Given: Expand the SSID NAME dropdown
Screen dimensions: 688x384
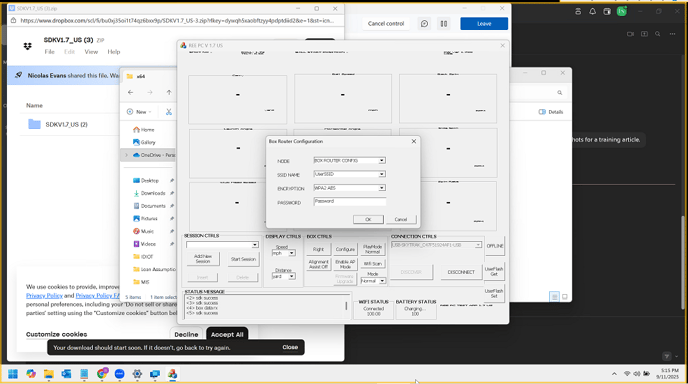Looking at the screenshot, I should [x=350, y=174].
